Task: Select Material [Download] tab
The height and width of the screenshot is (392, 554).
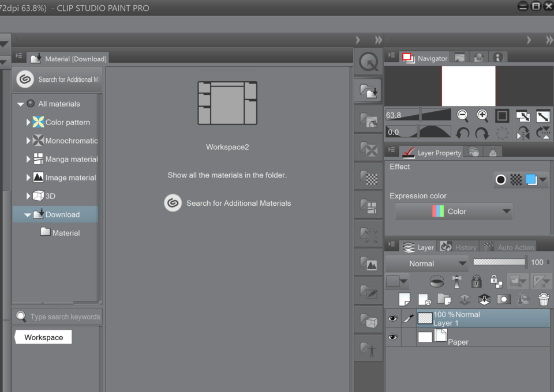Action: pos(68,59)
